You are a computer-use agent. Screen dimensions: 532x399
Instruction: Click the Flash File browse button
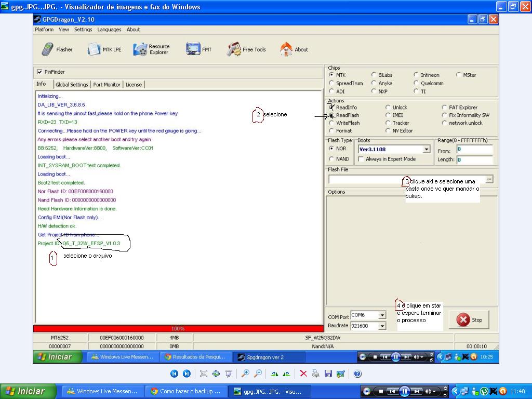tap(489, 179)
